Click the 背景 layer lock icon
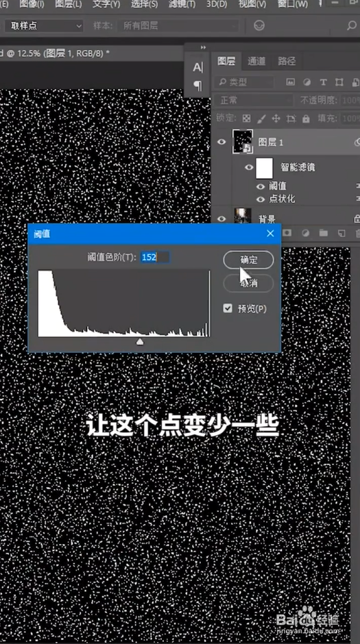The image size is (360, 644). (357, 218)
